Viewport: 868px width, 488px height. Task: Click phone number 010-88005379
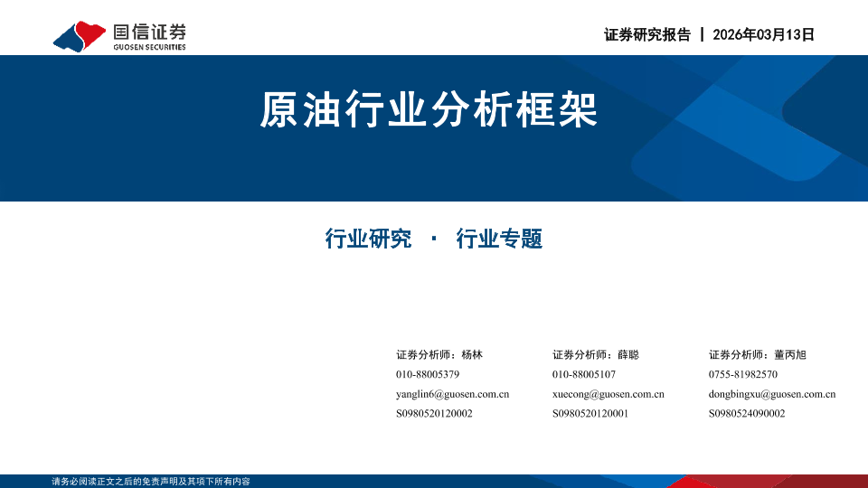pos(428,374)
